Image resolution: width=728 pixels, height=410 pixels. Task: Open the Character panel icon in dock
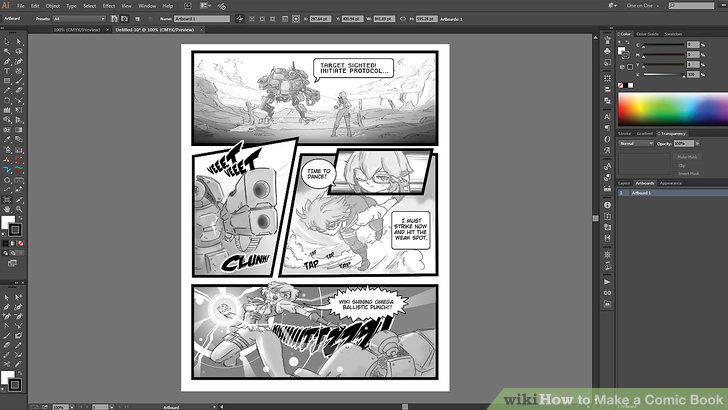click(607, 117)
